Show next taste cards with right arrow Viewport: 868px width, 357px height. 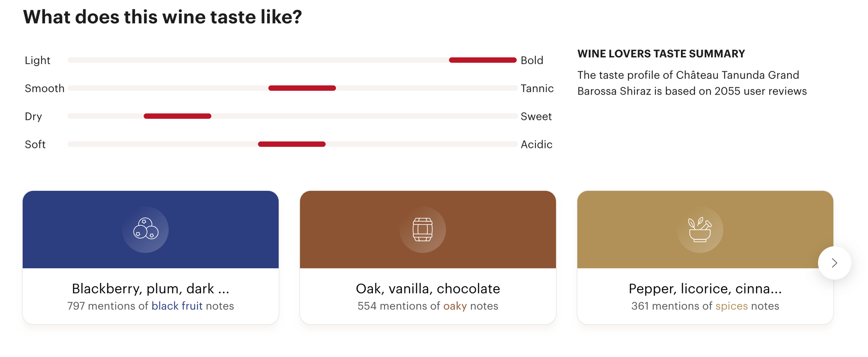(834, 263)
